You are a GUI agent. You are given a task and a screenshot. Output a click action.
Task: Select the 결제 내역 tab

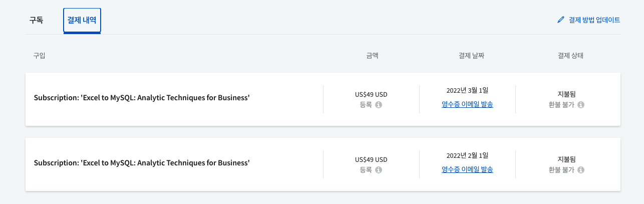pyautogui.click(x=82, y=21)
